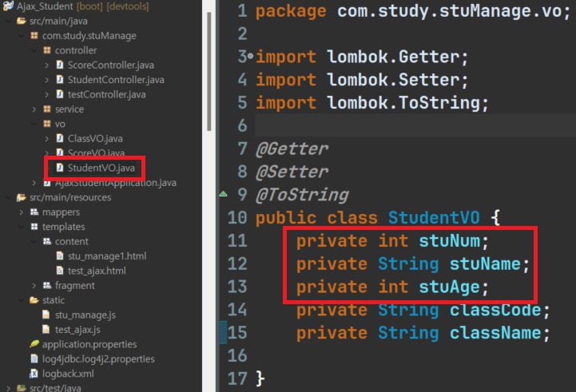Expand the testController.java node
The width and height of the screenshot is (576, 392).
click(46, 95)
